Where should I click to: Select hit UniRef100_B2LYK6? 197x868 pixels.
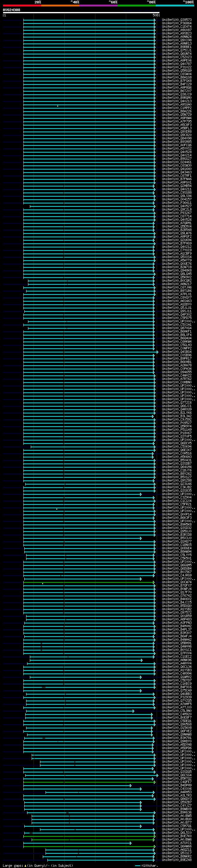[x=177, y=412]
